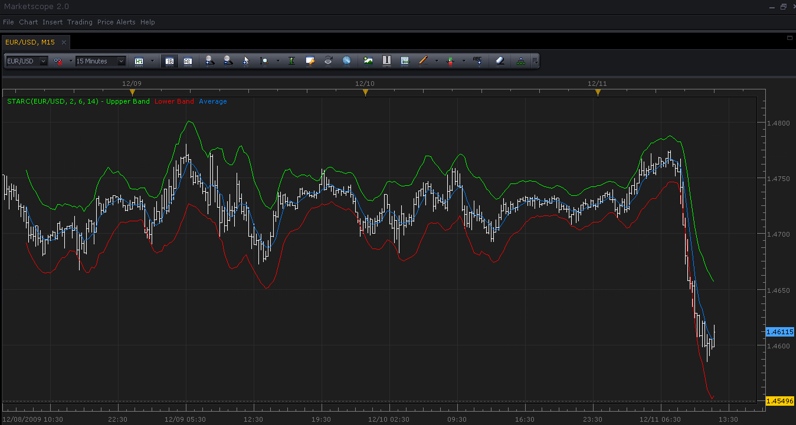Open the EUR/USD symbol dropdown
796x425 pixels.
click(x=26, y=61)
